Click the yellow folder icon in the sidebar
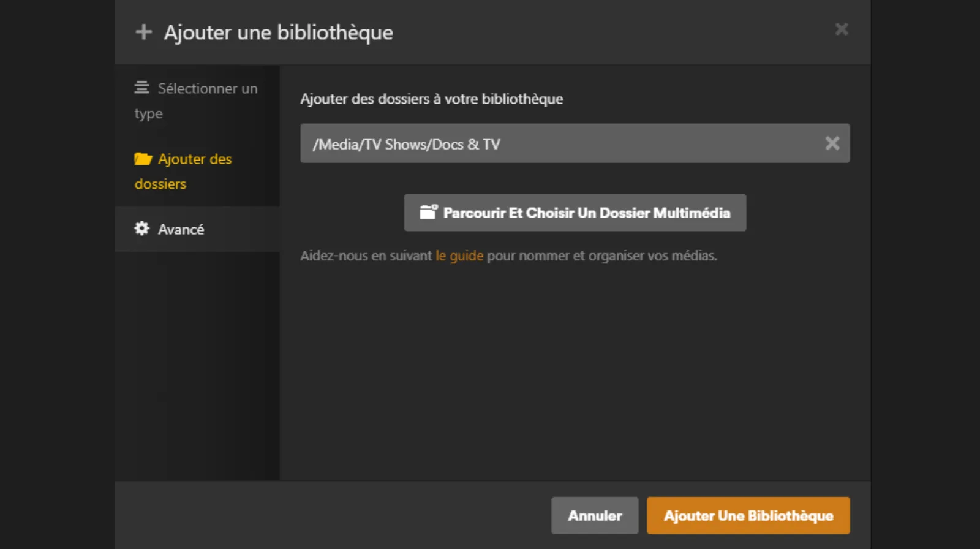 (143, 159)
